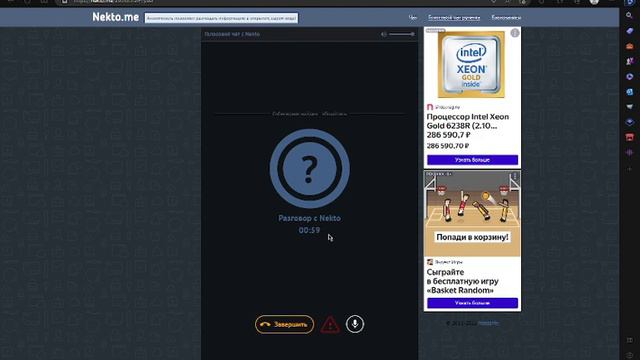Open the search icon in the browser sidebar
Viewport: 640px width, 360px height.
[629, 16]
